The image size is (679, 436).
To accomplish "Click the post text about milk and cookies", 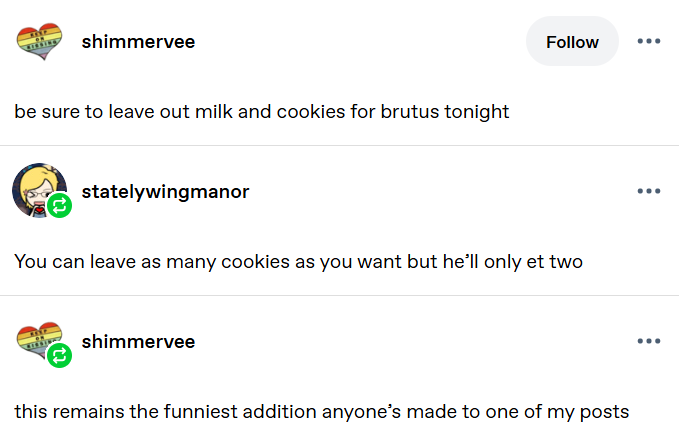I will tap(262, 112).
